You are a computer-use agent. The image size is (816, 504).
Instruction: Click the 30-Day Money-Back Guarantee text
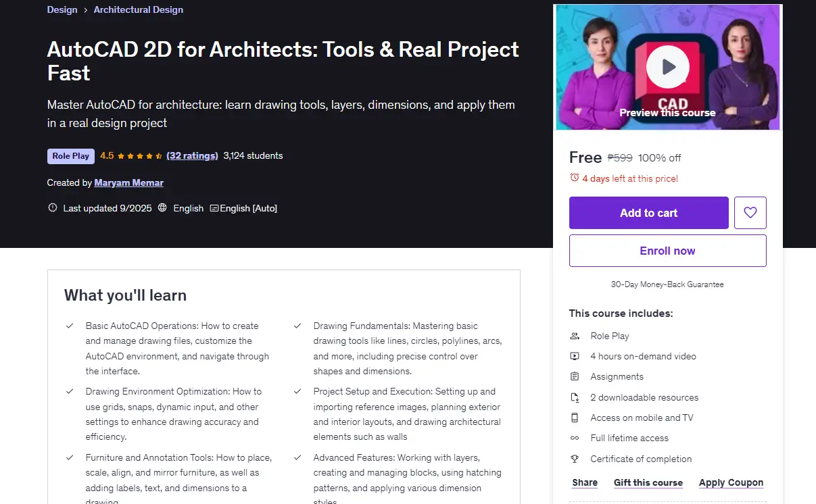coord(667,284)
